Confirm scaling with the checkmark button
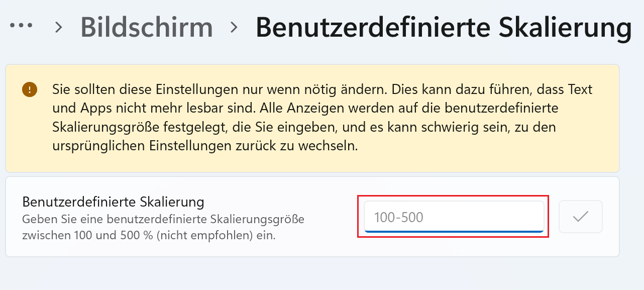 (580, 217)
